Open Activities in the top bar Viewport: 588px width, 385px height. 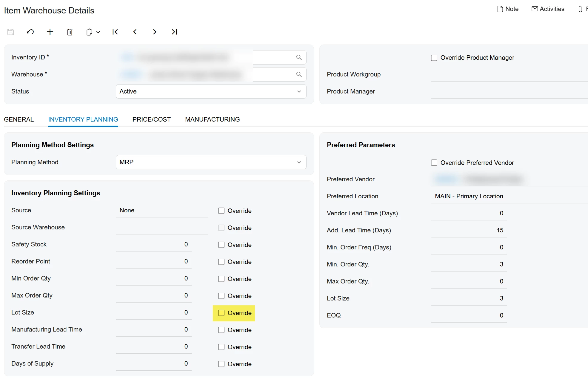point(548,9)
